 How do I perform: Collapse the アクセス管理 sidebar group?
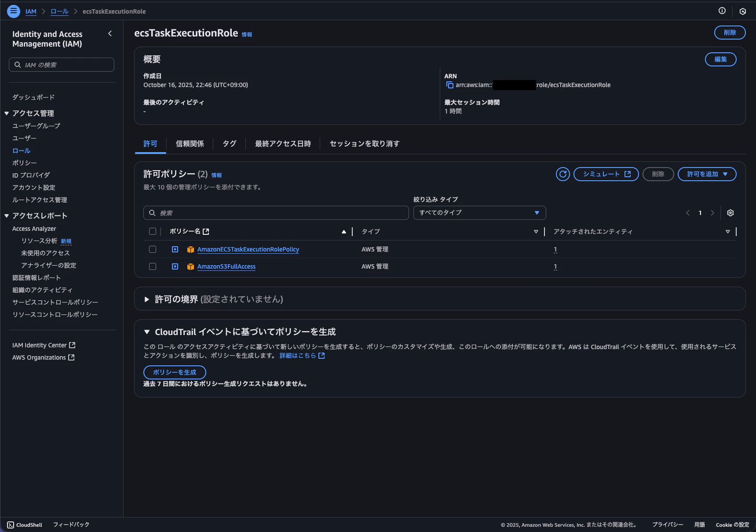[x=7, y=113]
